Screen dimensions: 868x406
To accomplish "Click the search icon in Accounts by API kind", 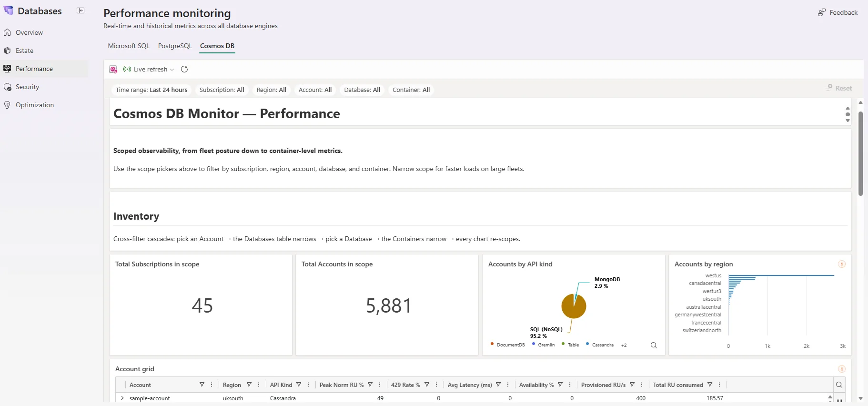I will click(654, 345).
